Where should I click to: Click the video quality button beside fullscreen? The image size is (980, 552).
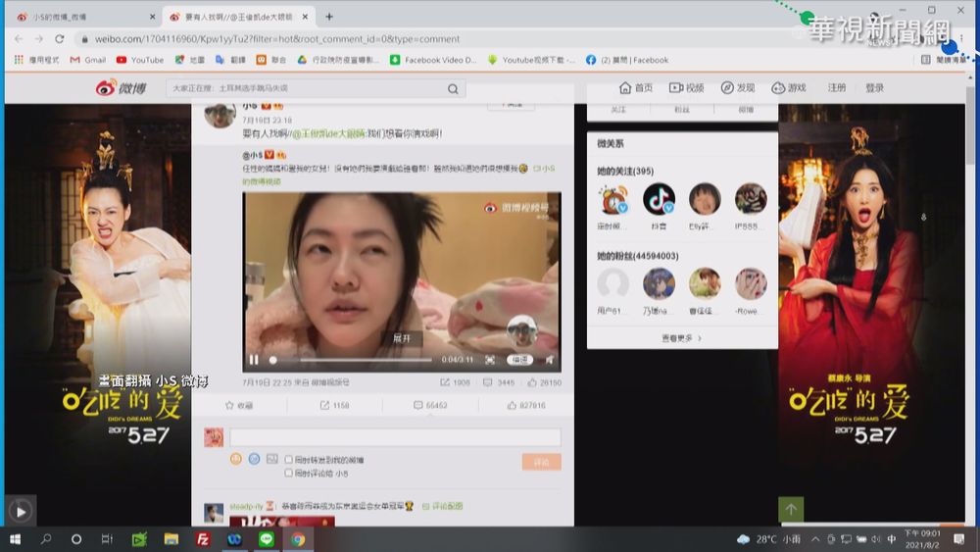click(x=519, y=360)
